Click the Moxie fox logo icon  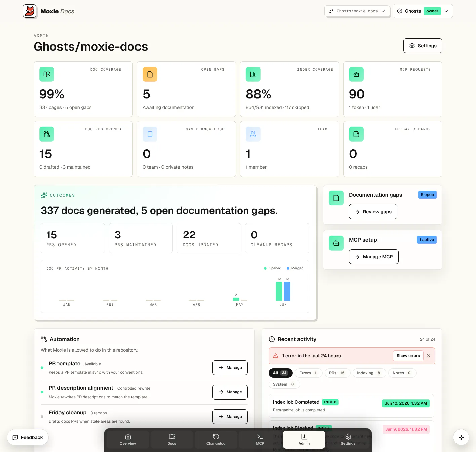pyautogui.click(x=30, y=11)
